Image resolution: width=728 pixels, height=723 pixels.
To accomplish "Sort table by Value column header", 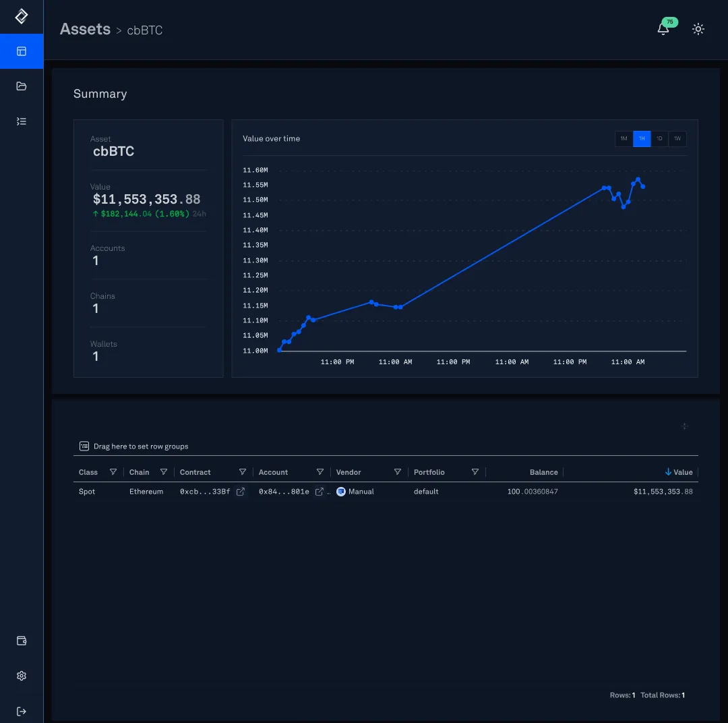I will point(682,472).
